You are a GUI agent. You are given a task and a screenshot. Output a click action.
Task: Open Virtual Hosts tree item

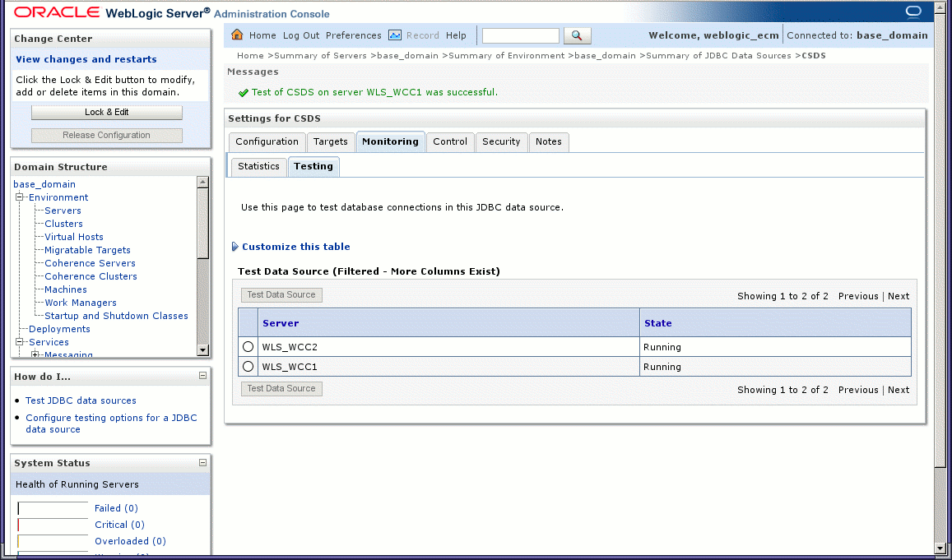tap(73, 237)
